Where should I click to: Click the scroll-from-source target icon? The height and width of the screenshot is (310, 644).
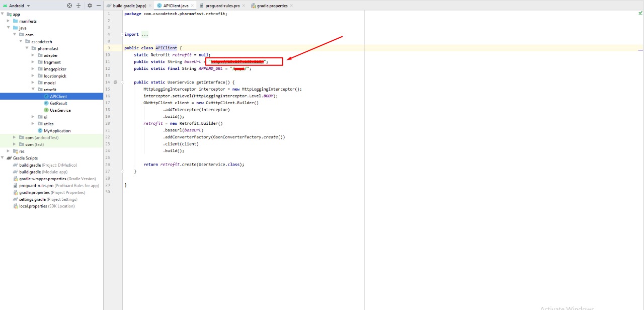(x=69, y=6)
